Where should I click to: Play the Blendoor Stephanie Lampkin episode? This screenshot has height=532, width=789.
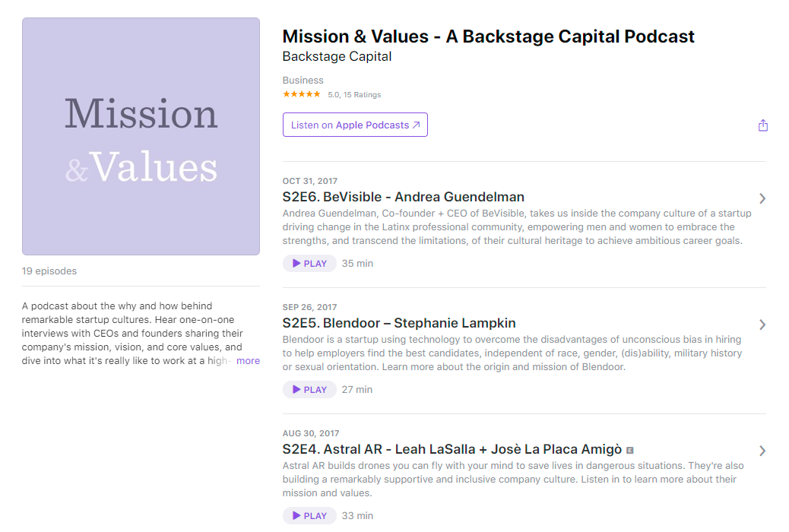click(309, 390)
